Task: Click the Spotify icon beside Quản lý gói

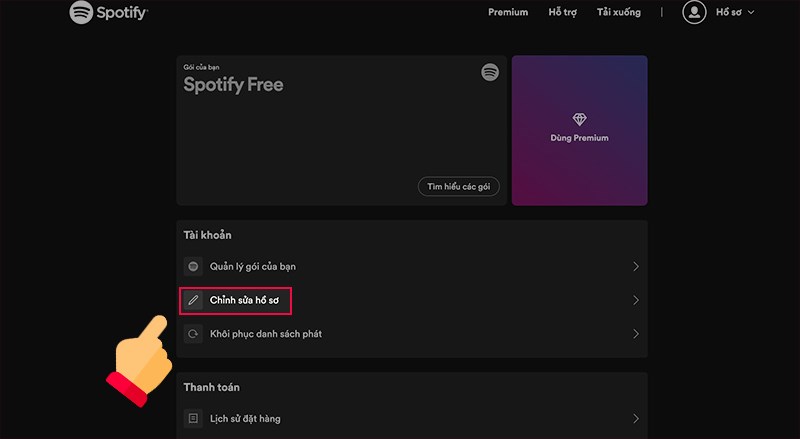Action: (194, 267)
